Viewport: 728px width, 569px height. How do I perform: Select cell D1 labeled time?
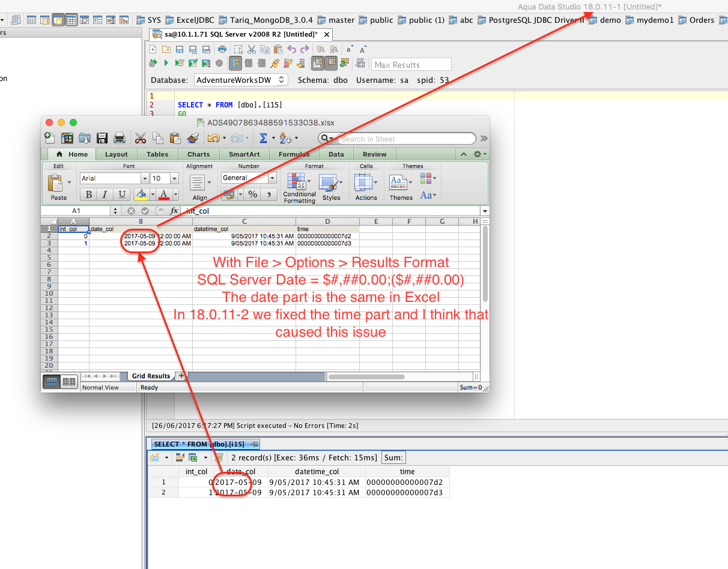(327, 229)
